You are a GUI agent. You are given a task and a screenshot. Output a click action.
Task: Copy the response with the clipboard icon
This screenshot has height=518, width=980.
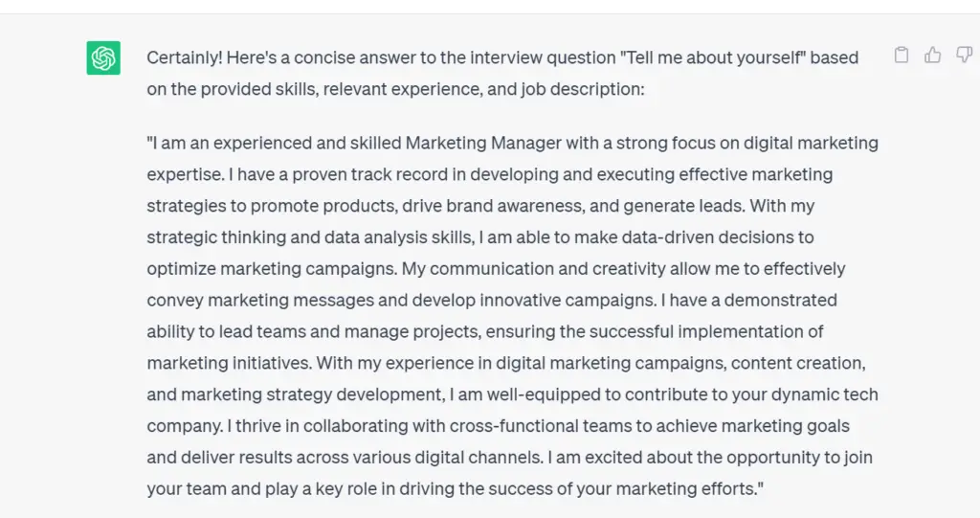901,55
